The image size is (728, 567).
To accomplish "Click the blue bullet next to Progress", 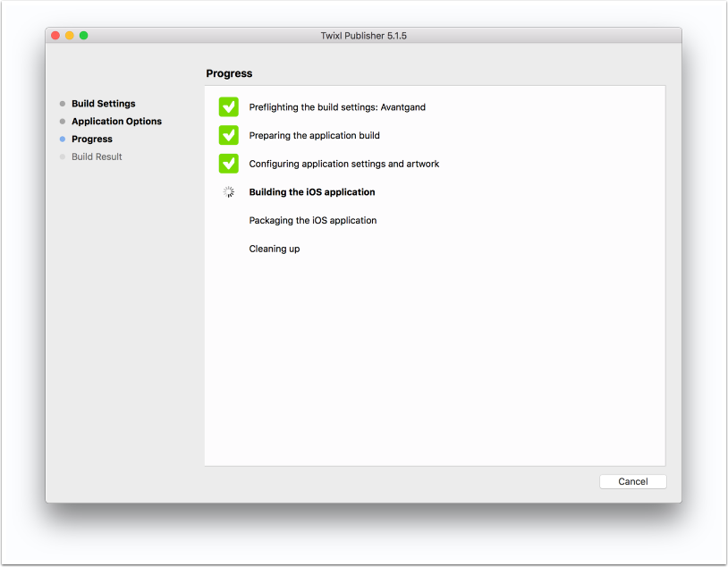I will pos(63,139).
